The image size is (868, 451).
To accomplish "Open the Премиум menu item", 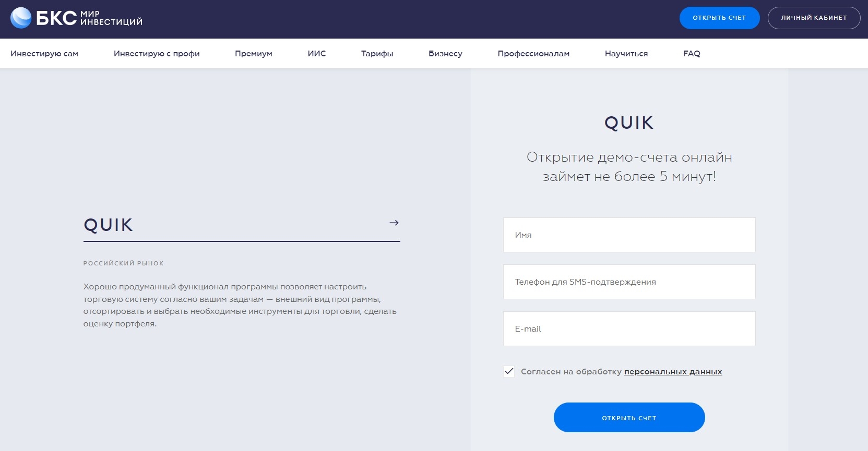I will click(x=254, y=53).
